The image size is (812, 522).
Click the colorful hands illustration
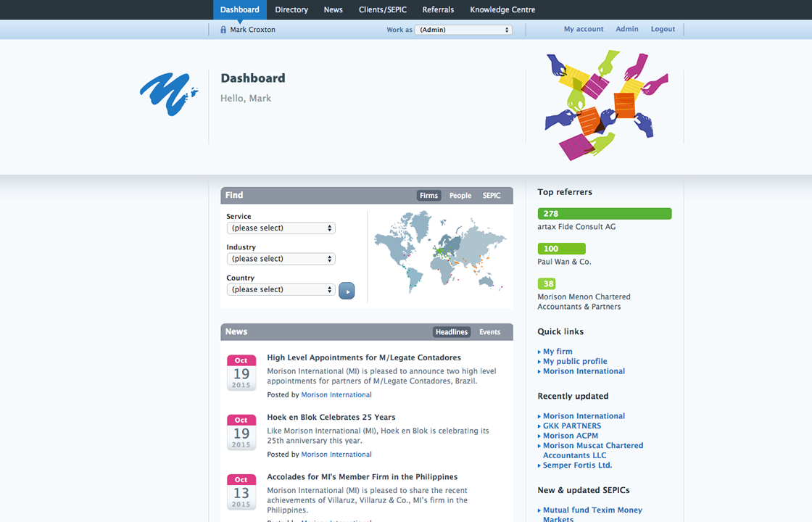point(606,105)
